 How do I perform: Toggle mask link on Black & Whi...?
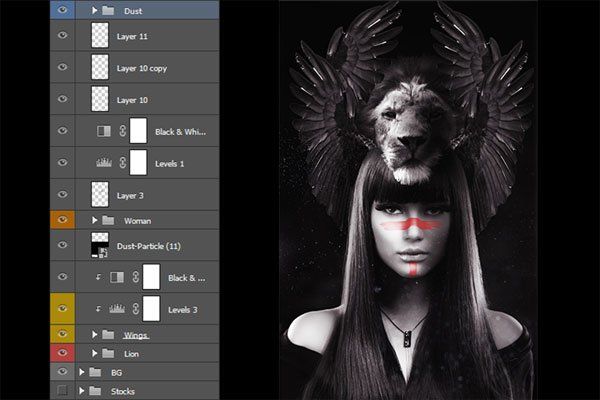(122, 131)
